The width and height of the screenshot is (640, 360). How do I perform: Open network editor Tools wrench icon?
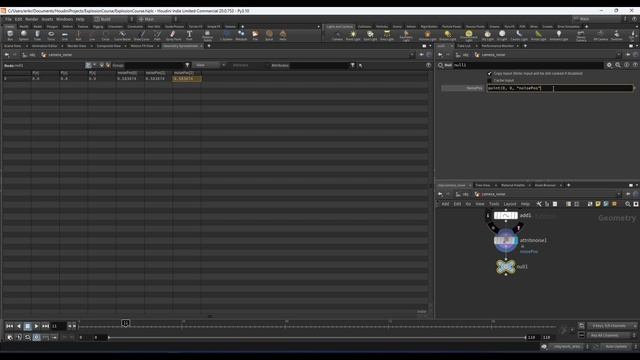tap(539, 204)
